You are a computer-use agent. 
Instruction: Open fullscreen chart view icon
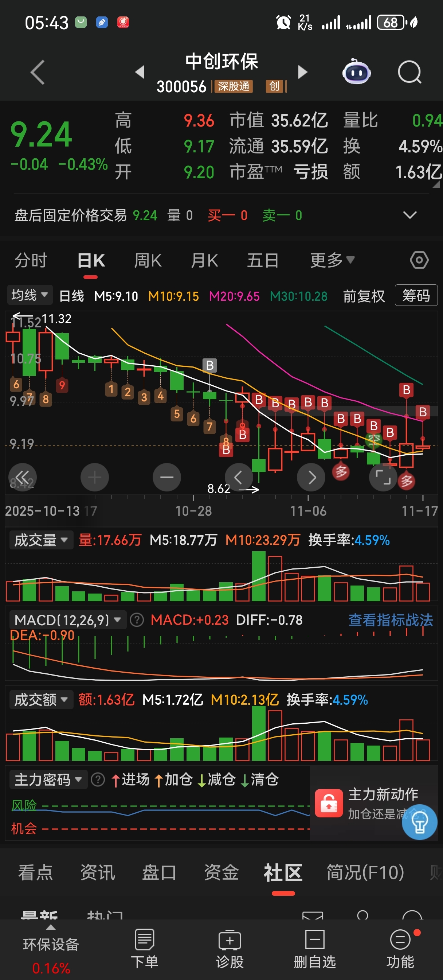pos(383,477)
